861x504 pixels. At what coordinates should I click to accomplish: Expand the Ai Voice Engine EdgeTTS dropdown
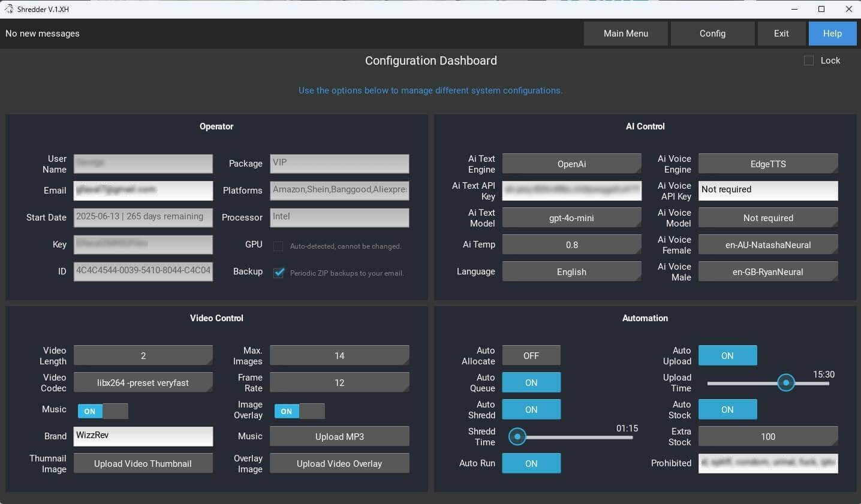(768, 164)
